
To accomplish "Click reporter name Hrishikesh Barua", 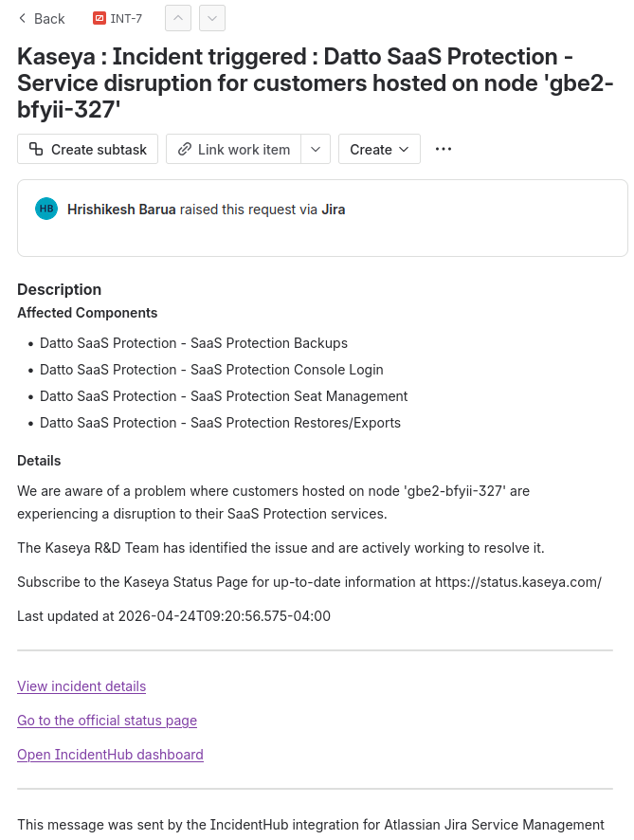I will point(121,210).
